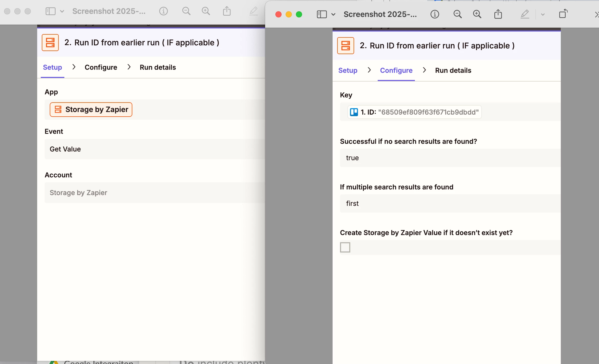Image resolution: width=599 pixels, height=364 pixels.
Task: Click the chevron after Setup in left panel
Action: tap(74, 67)
